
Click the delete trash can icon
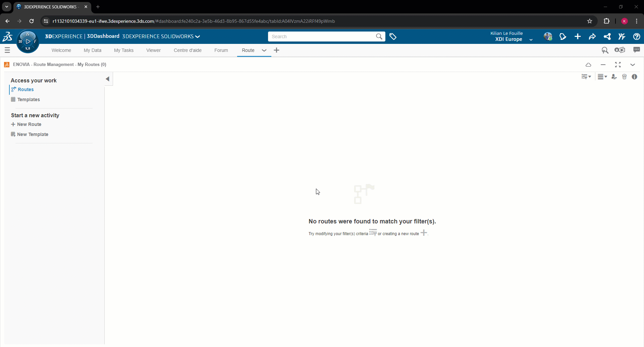tap(624, 77)
